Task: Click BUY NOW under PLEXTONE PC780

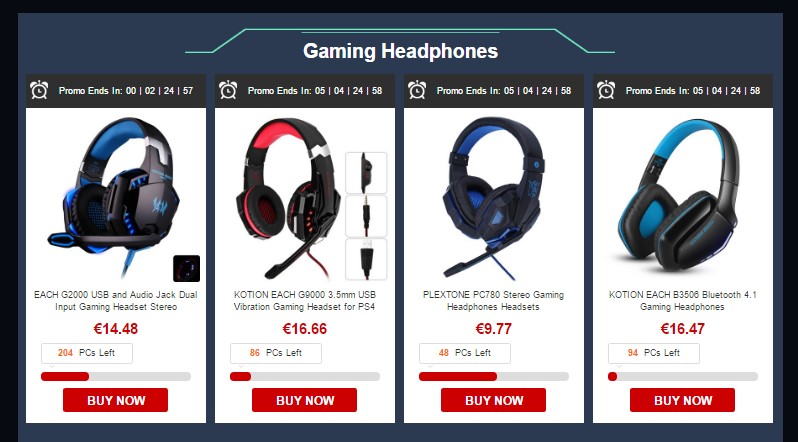Action: (x=493, y=400)
